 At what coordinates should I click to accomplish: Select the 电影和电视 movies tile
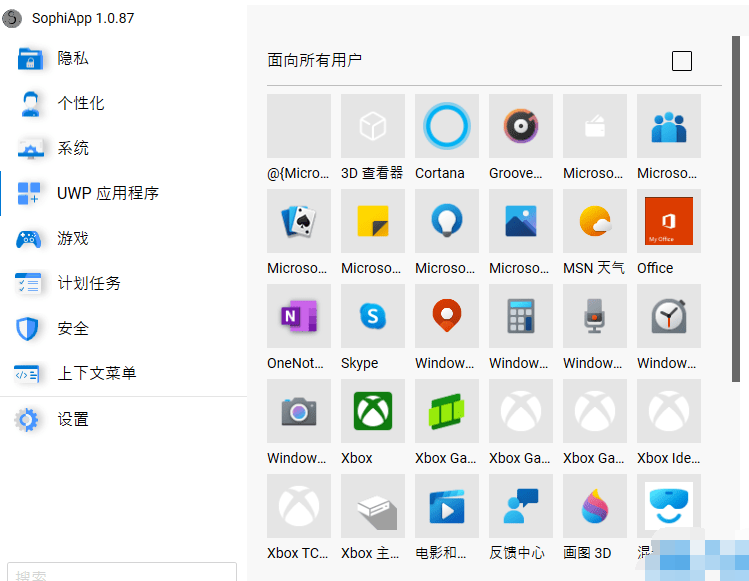point(447,506)
